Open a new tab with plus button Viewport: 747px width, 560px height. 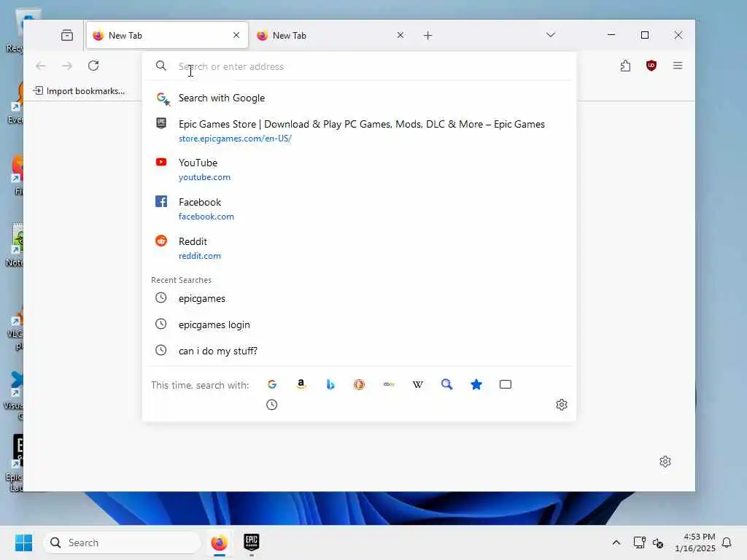(427, 35)
